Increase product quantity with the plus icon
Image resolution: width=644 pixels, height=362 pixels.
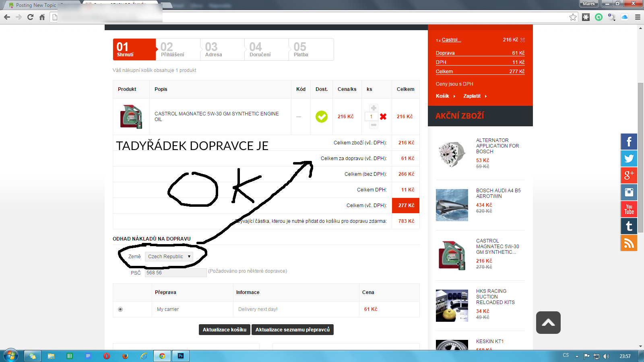tap(374, 108)
